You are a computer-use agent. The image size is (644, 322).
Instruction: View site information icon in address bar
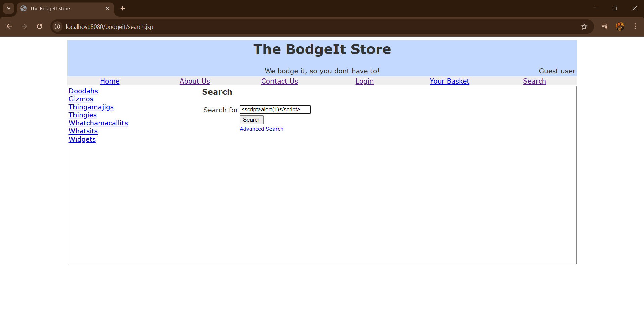click(x=58, y=26)
